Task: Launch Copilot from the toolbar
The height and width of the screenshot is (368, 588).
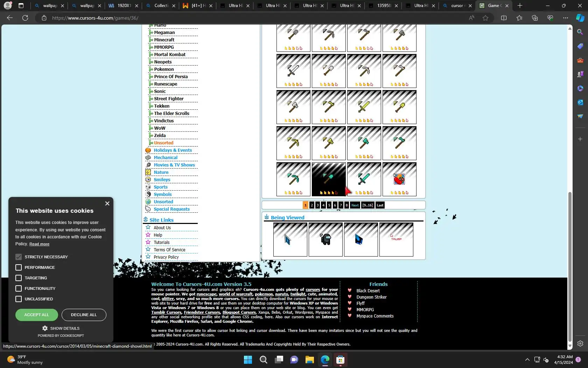Action: [580, 18]
